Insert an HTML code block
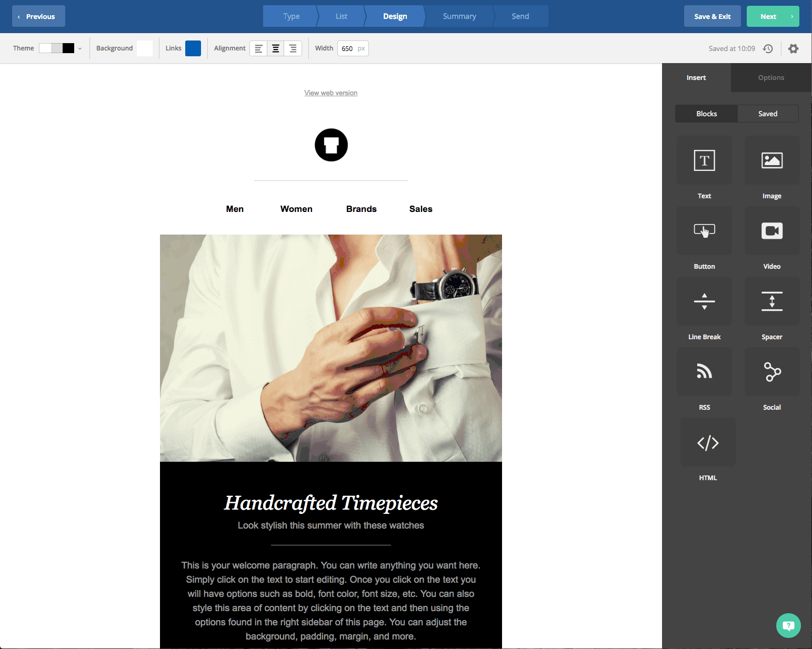This screenshot has height=649, width=812. (x=708, y=442)
